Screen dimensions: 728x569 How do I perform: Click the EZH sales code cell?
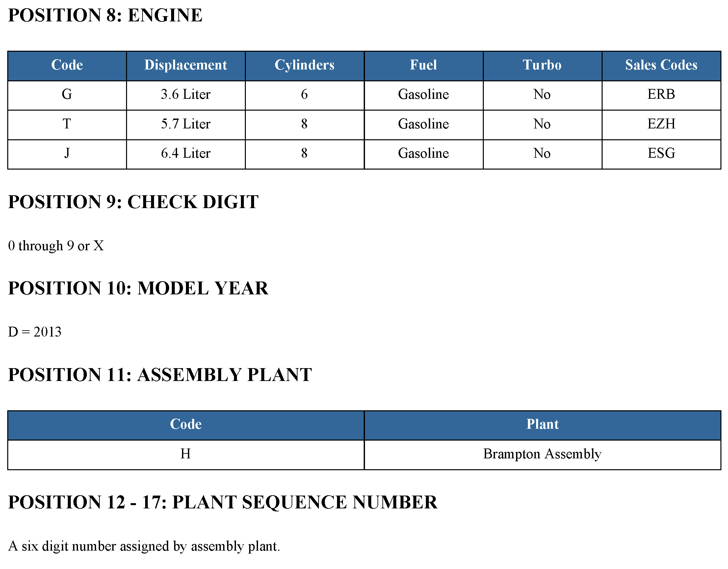pos(661,124)
